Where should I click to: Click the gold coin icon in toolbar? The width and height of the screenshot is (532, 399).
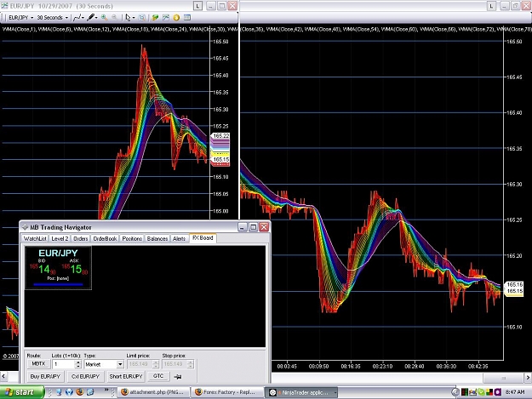tap(176, 17)
